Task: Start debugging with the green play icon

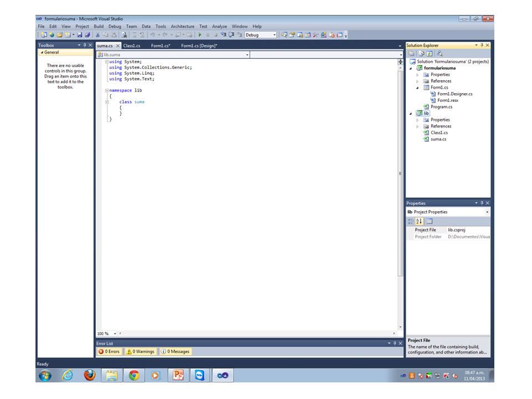Action: coord(200,35)
